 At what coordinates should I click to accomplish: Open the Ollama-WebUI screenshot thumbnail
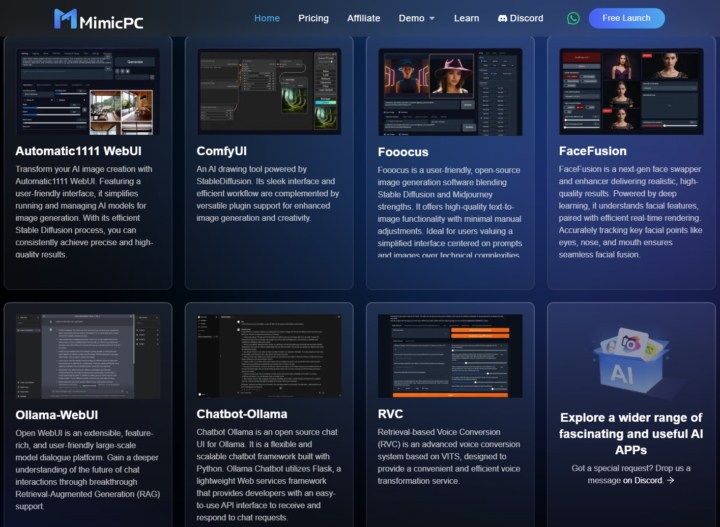point(88,357)
